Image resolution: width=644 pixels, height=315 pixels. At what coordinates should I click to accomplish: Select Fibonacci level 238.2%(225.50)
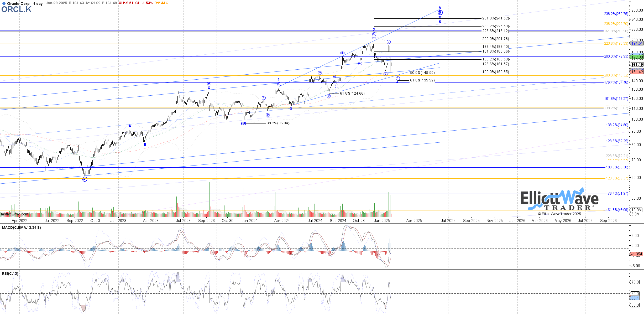pyautogui.click(x=496, y=26)
